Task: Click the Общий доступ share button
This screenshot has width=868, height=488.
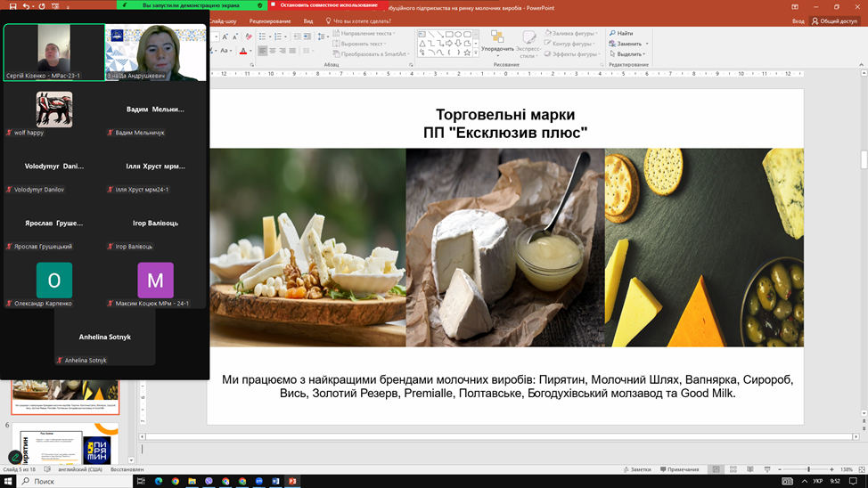Action: pyautogui.click(x=835, y=21)
